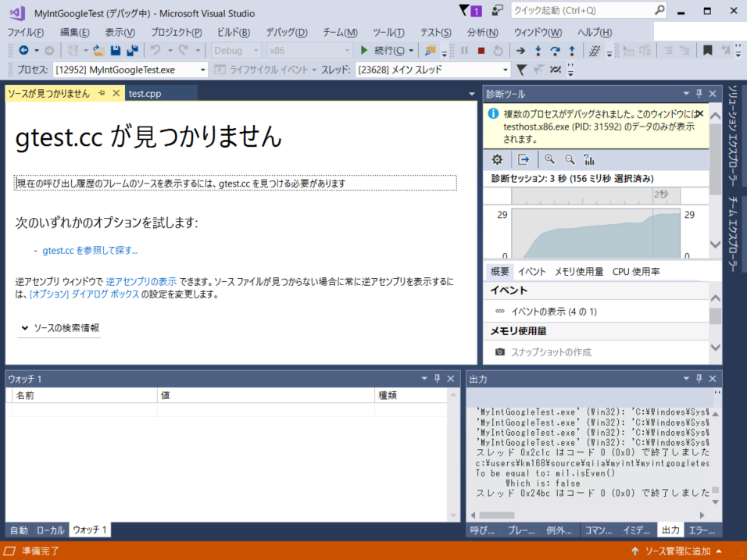747x560 pixels.
Task: Toggle auto-hide pin on Watch 1 panel
Action: (437, 379)
